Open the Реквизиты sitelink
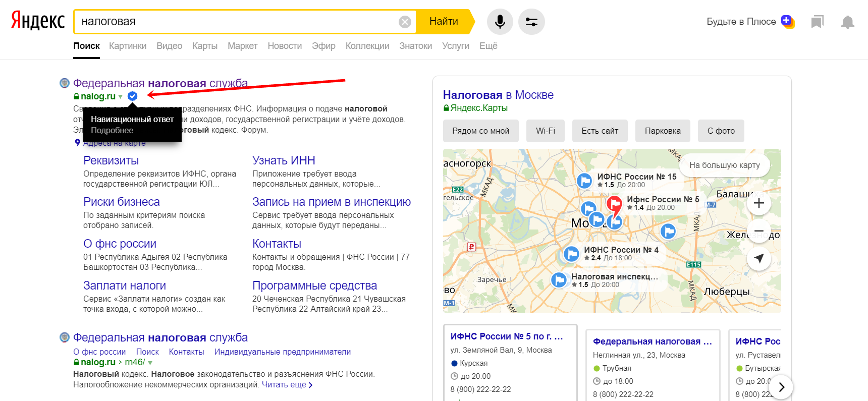 [111, 160]
